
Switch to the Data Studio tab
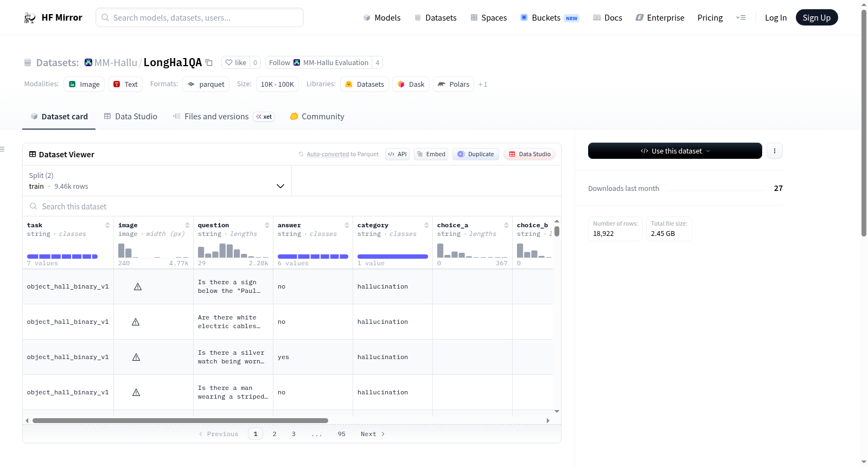pyautogui.click(x=131, y=117)
